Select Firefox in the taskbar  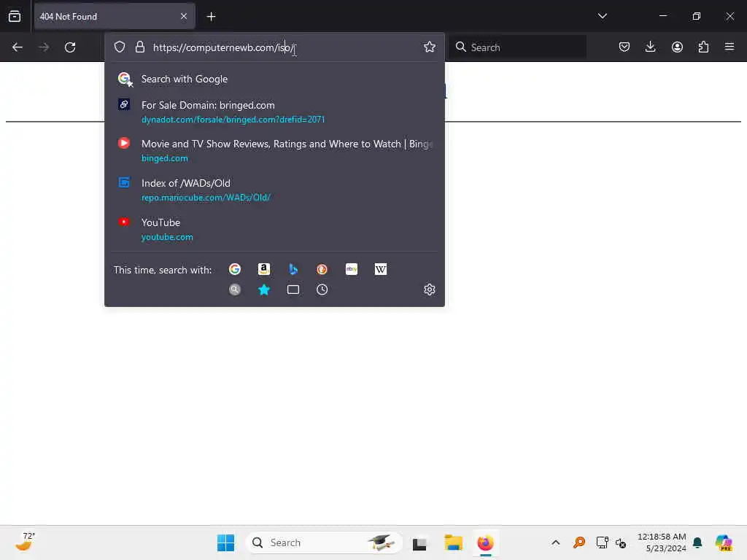[485, 542]
